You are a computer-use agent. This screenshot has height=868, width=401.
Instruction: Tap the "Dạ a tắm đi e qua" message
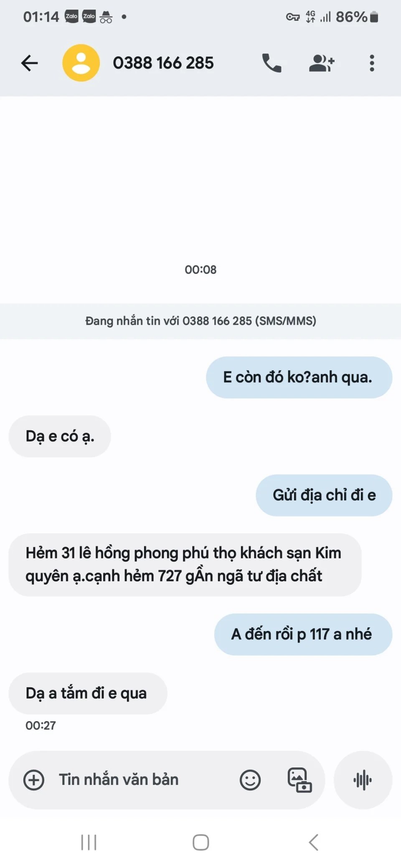point(88,693)
